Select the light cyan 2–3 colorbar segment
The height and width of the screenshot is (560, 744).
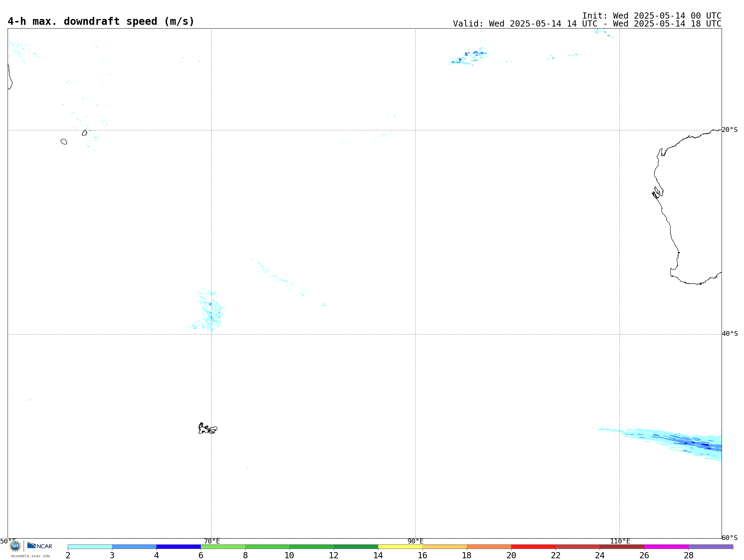tap(90, 547)
